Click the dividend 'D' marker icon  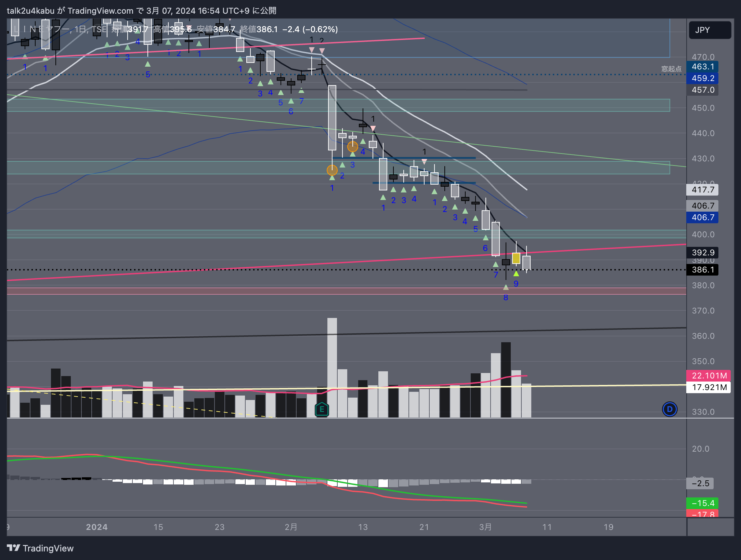click(669, 409)
